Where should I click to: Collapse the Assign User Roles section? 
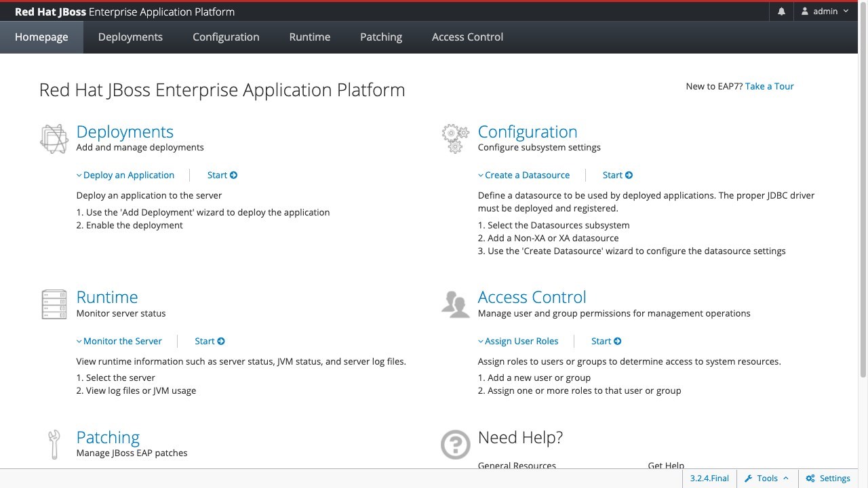518,341
